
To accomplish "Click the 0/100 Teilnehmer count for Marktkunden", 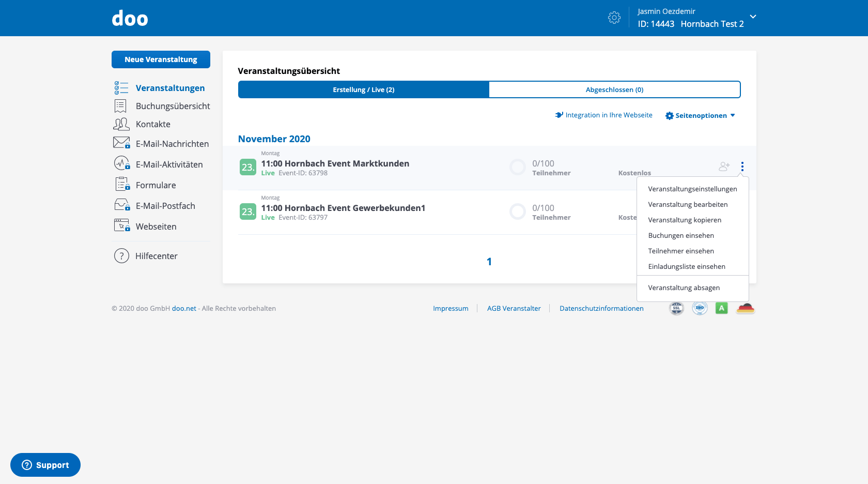I will (x=551, y=168).
